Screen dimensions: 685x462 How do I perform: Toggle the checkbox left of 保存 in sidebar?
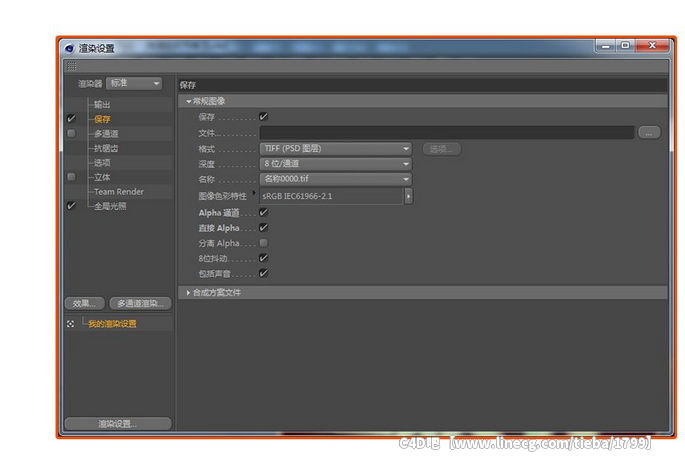(x=71, y=118)
